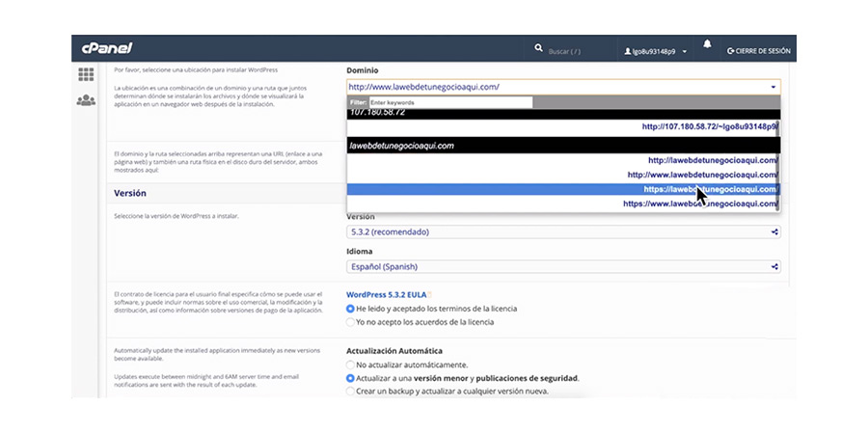Open the Idioma Español dropdown
The height and width of the screenshot is (434, 868).
[563, 267]
